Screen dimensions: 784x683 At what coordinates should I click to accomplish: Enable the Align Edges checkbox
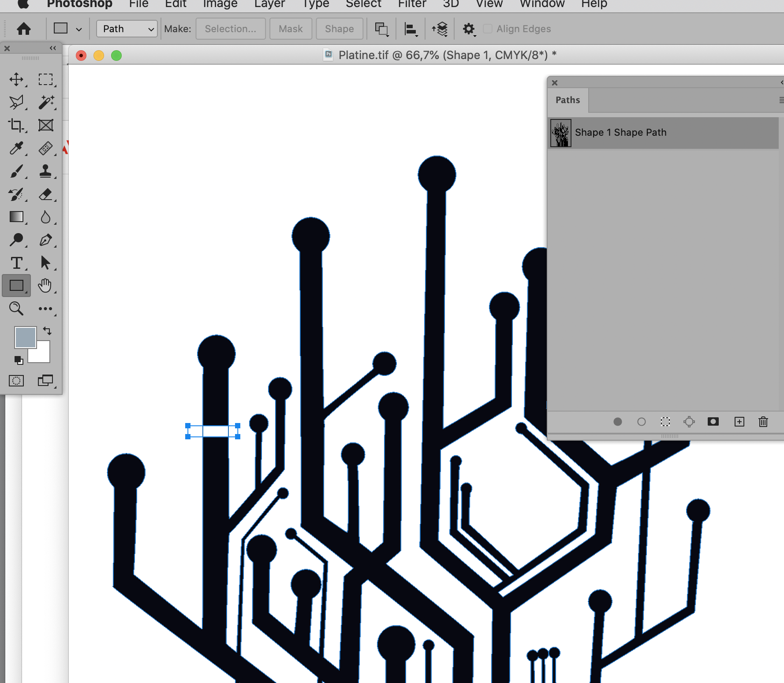pos(488,29)
